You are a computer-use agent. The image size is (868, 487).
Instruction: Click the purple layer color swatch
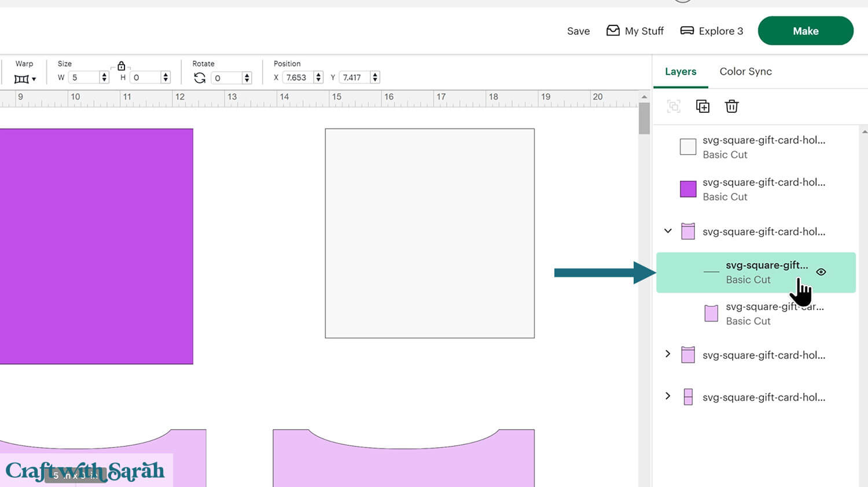click(x=688, y=189)
